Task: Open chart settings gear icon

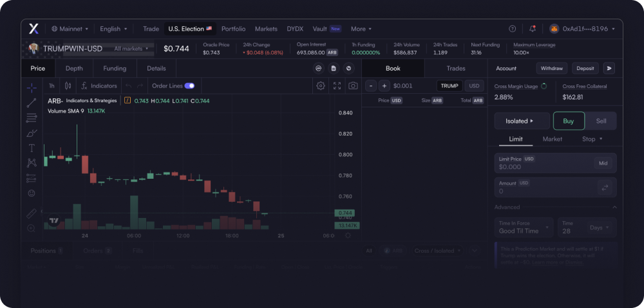Action: (x=321, y=86)
